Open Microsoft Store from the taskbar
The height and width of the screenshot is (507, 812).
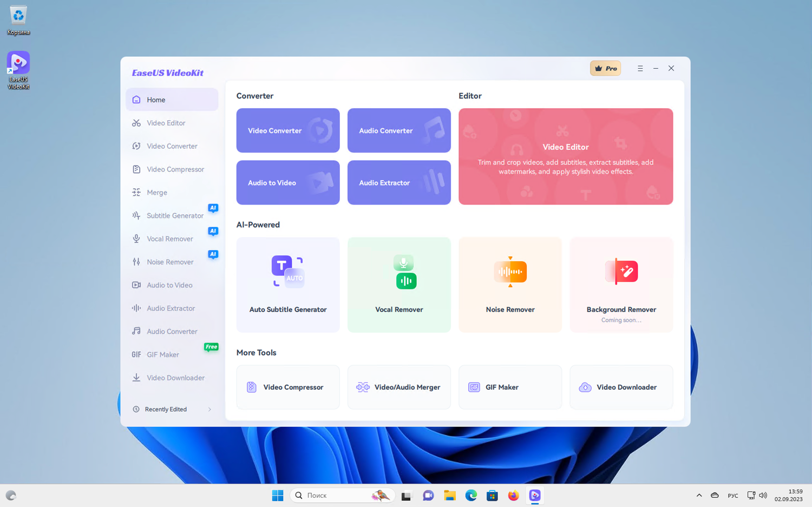492,495
